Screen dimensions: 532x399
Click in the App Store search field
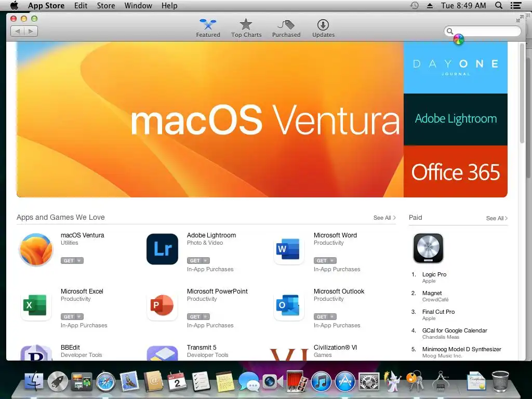(482, 31)
